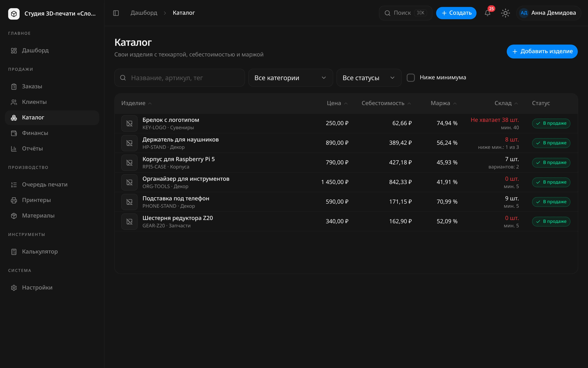
Task: Open Финансы in the sidebar
Action: (x=52, y=133)
